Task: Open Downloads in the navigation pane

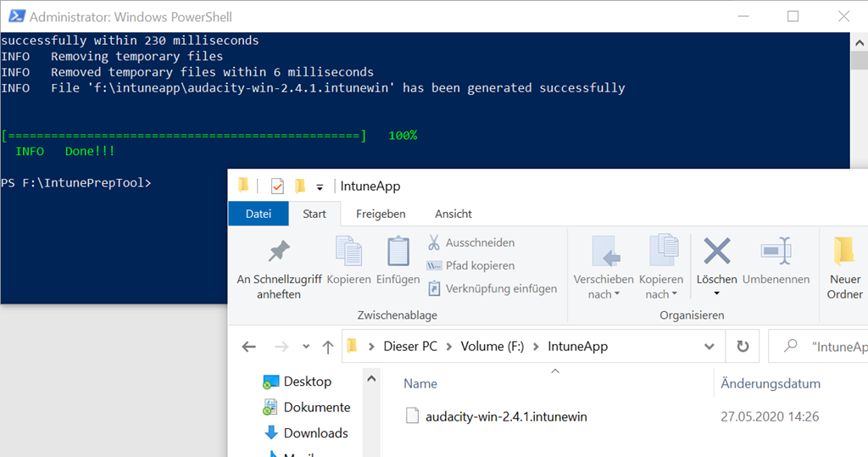Action: coord(315,433)
